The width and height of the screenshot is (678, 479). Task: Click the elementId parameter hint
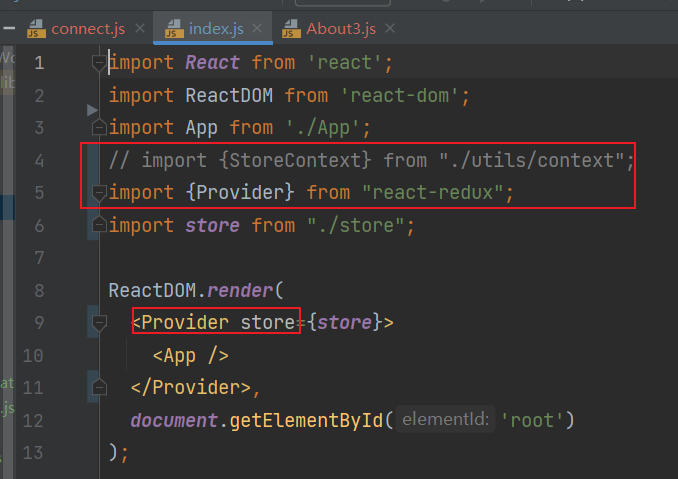[445, 419]
